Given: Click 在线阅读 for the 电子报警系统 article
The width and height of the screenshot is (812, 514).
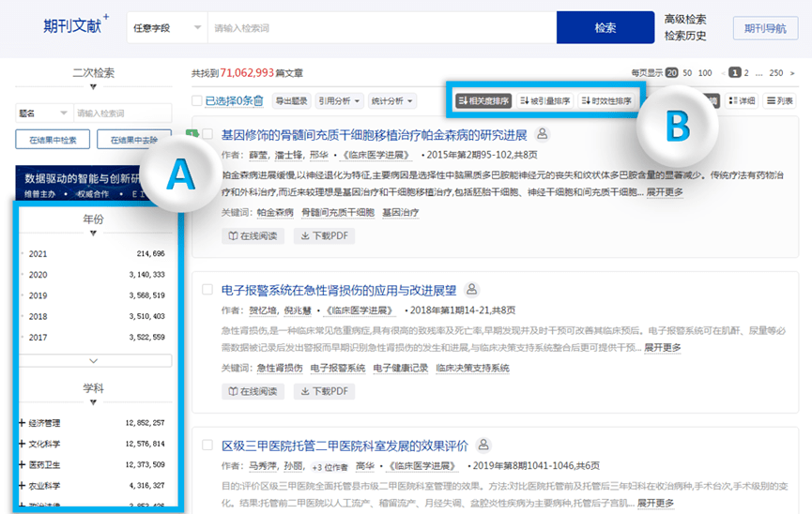Looking at the screenshot, I should 253,391.
